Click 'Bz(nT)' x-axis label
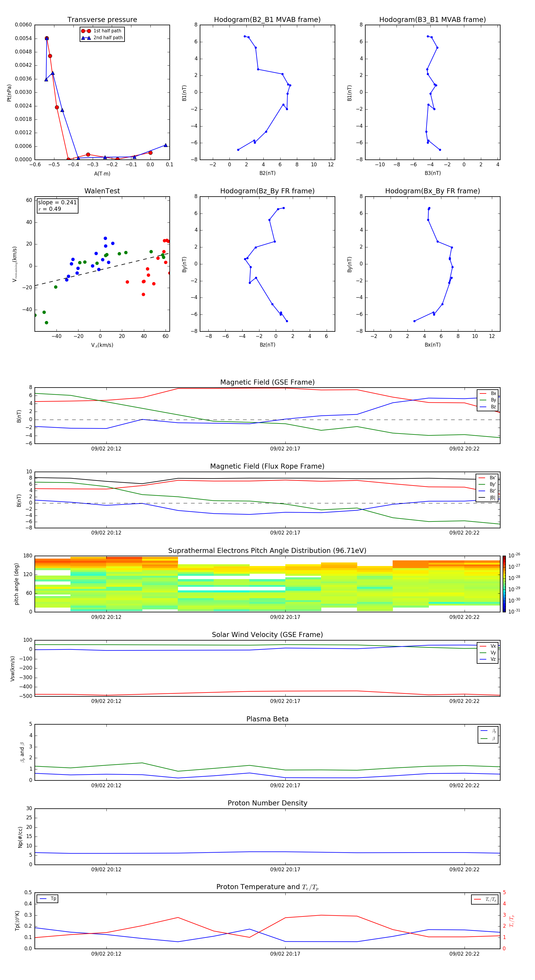The width and height of the screenshot is (535, 980). [x=267, y=345]
